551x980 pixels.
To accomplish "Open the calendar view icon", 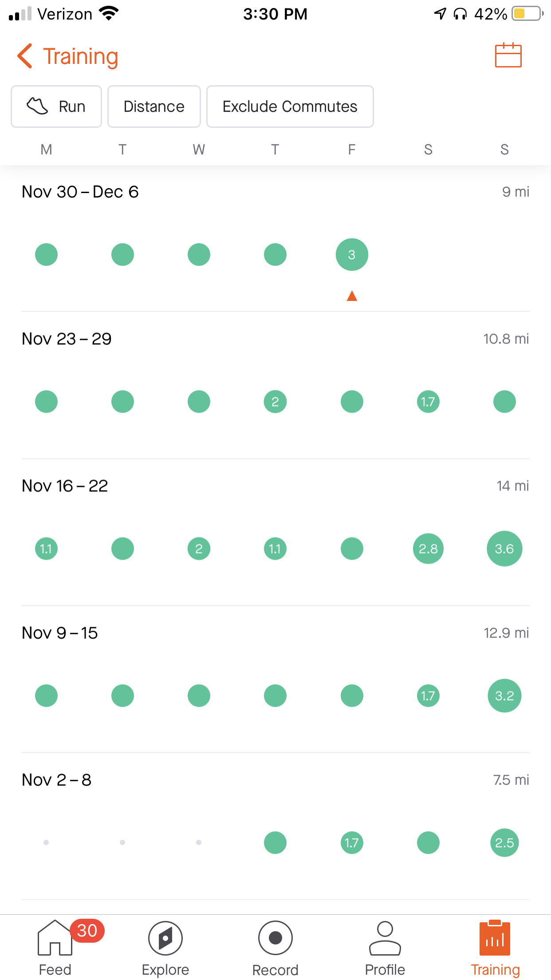I will [508, 55].
